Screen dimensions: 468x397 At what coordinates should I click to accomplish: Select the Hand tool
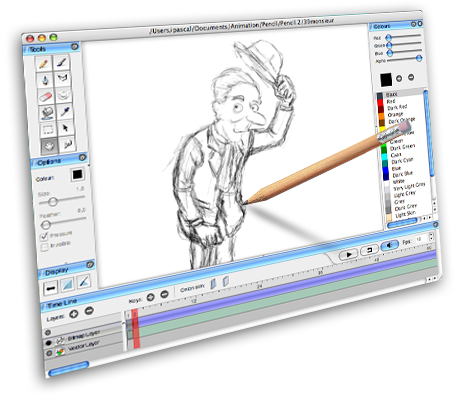(50, 146)
